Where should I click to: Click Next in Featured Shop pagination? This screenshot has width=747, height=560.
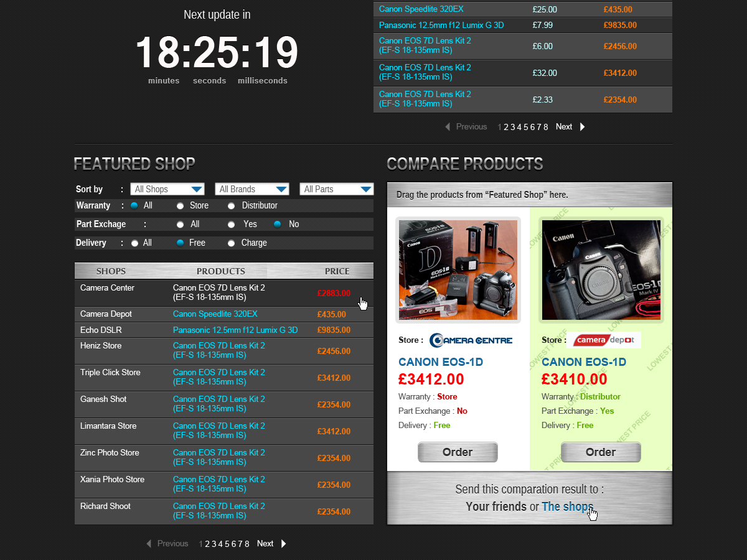(x=265, y=544)
